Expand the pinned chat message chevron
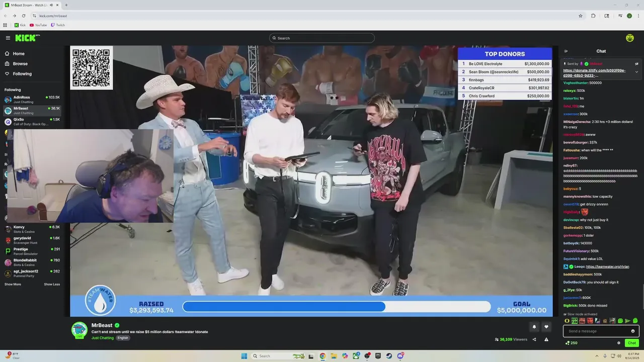The height and width of the screenshot is (362, 644). coord(636,72)
